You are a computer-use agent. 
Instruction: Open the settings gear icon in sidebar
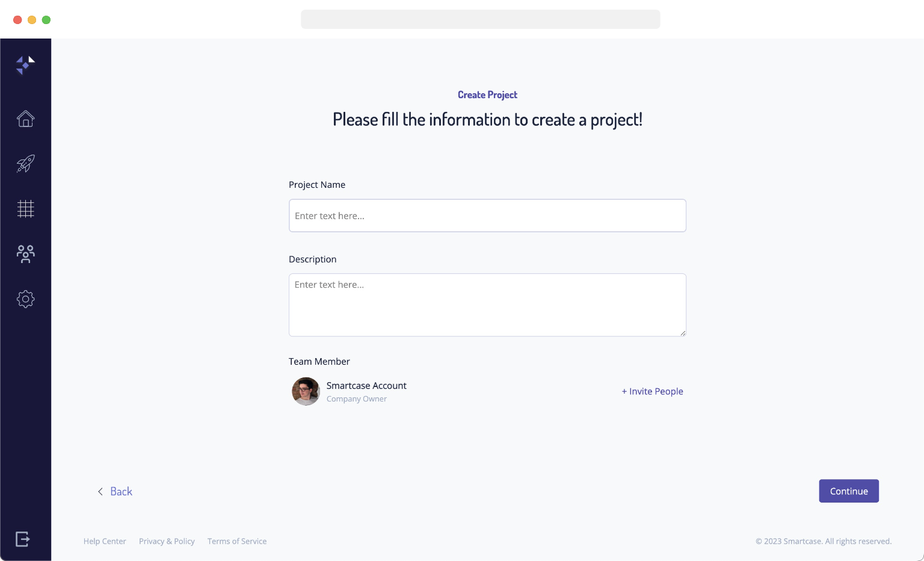point(25,299)
